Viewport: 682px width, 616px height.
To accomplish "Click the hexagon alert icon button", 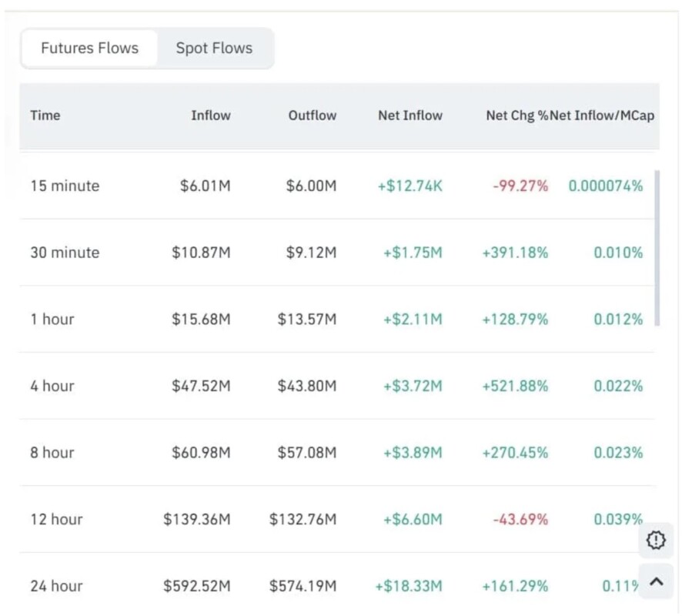I will coord(655,541).
